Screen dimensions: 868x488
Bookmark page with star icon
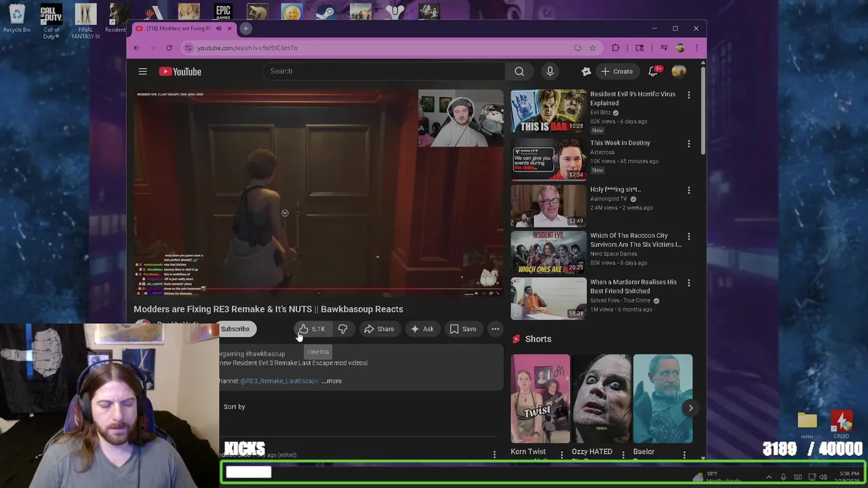coord(592,47)
